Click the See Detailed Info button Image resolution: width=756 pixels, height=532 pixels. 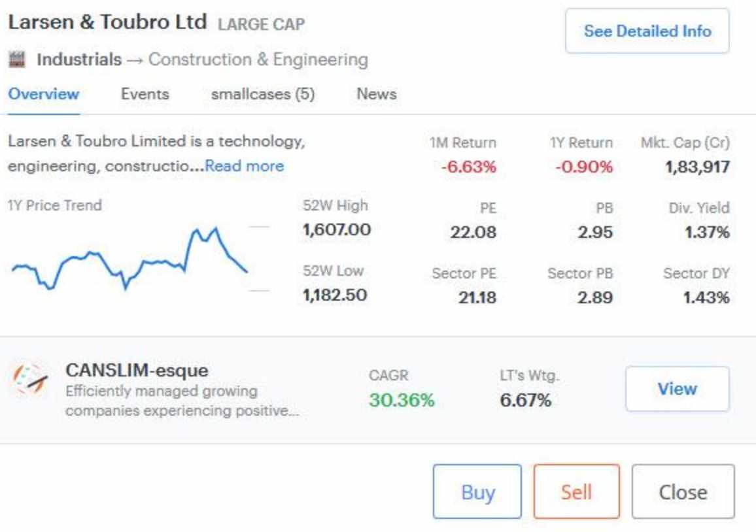tap(647, 31)
